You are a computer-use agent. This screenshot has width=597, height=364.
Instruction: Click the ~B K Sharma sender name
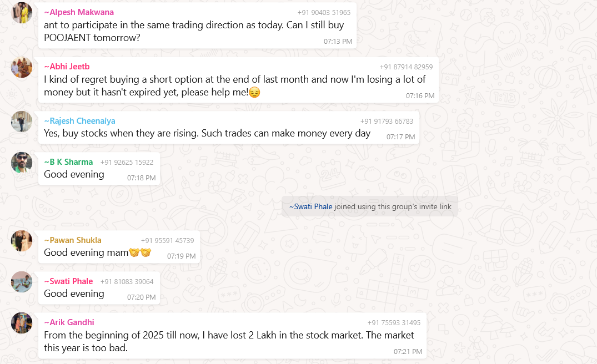tap(68, 162)
